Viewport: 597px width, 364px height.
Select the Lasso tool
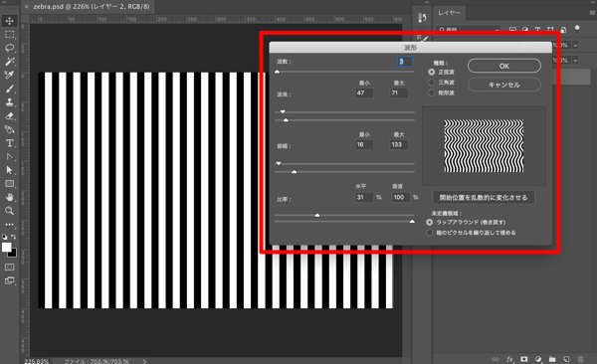pyautogui.click(x=10, y=48)
